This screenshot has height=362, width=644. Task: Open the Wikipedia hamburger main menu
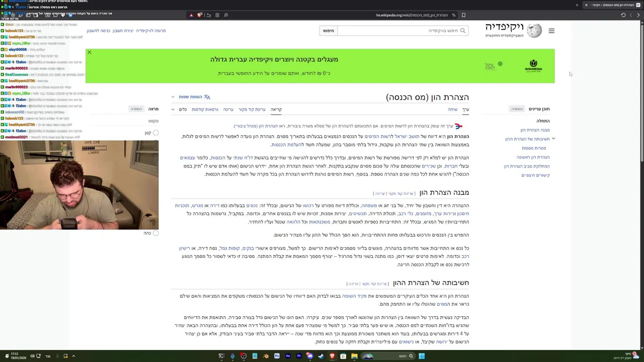[x=551, y=31]
